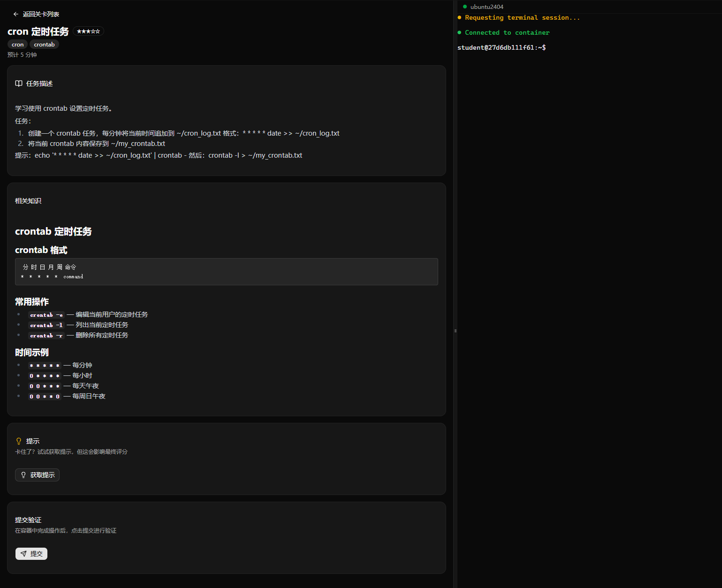Click task item 1 about cron_log.txt
This screenshot has width=722, height=588.
point(183,133)
